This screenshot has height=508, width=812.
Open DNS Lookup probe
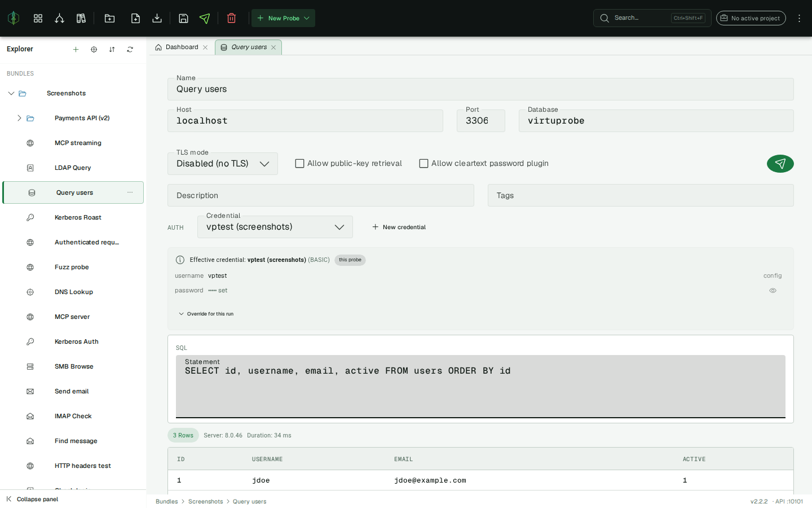(73, 292)
